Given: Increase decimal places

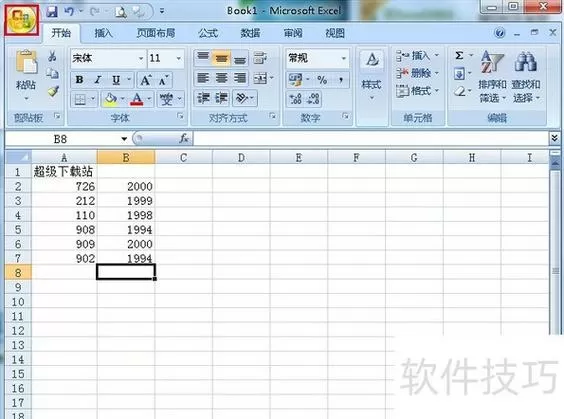Looking at the screenshot, I should 295,99.
